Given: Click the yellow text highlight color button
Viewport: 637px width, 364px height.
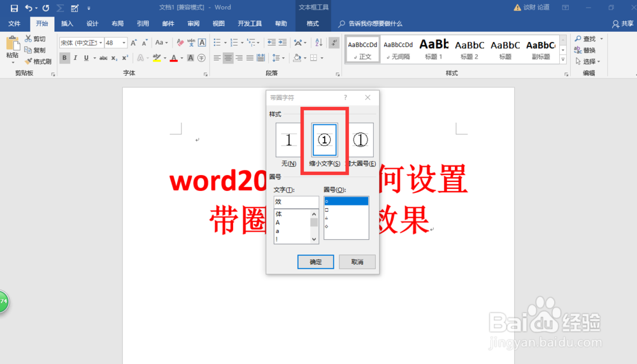Looking at the screenshot, I should click(x=157, y=58).
